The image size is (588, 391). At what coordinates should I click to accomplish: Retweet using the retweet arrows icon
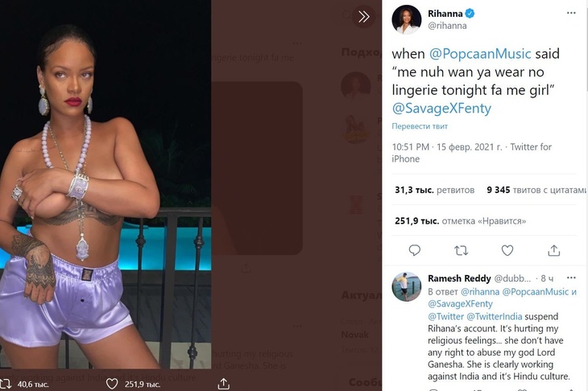click(x=461, y=250)
